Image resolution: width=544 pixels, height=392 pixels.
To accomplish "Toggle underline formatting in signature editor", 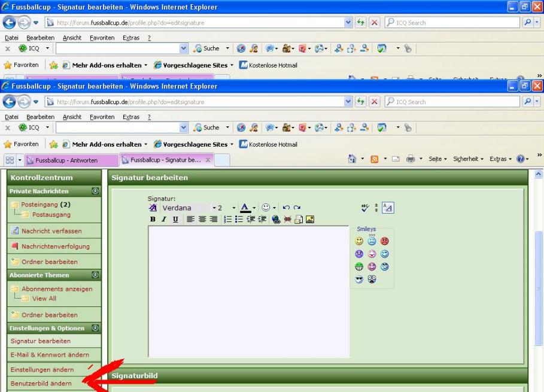I will (175, 220).
